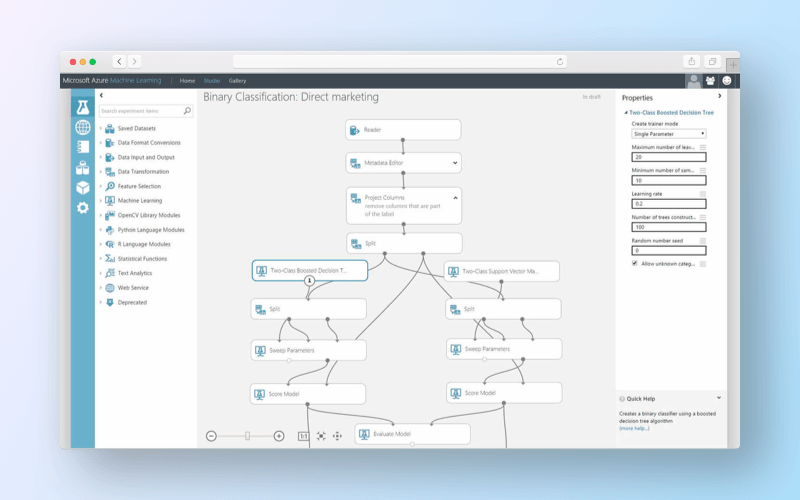Collapse the Quick Help section
The image size is (800, 500).
coord(719,398)
